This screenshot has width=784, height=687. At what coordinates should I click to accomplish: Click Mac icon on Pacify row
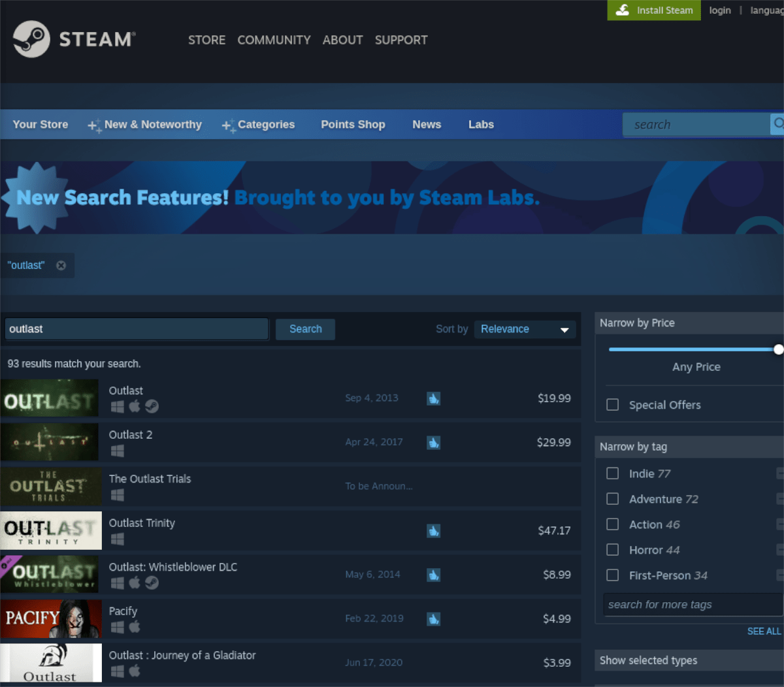pyautogui.click(x=135, y=627)
